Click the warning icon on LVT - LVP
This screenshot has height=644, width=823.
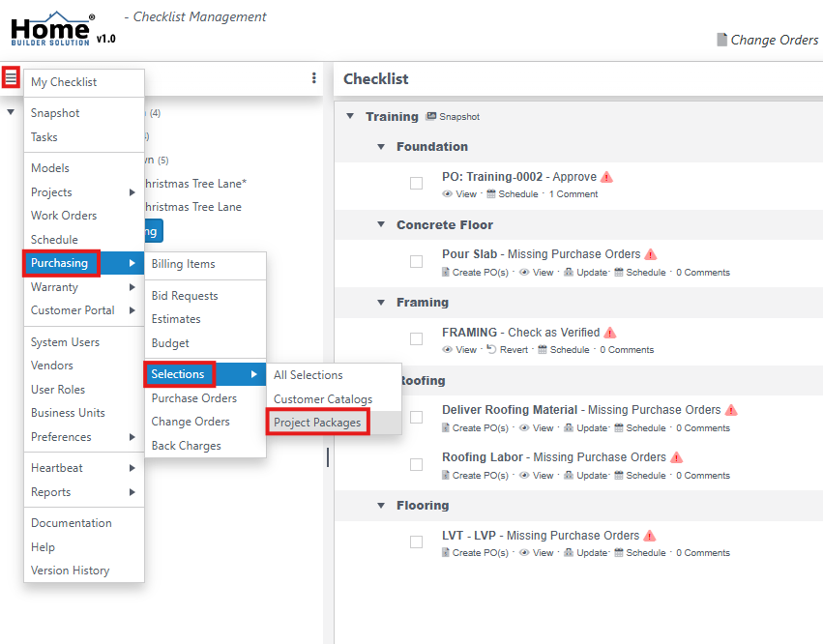coord(650,536)
